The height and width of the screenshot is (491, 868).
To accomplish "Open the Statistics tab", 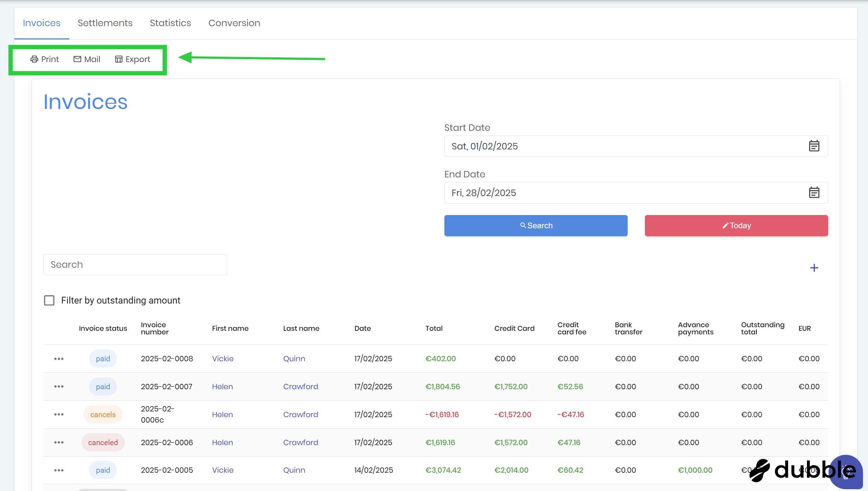I will coord(170,23).
